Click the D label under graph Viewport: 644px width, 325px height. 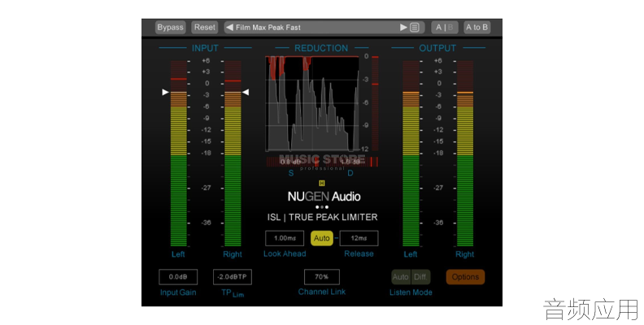point(350,173)
